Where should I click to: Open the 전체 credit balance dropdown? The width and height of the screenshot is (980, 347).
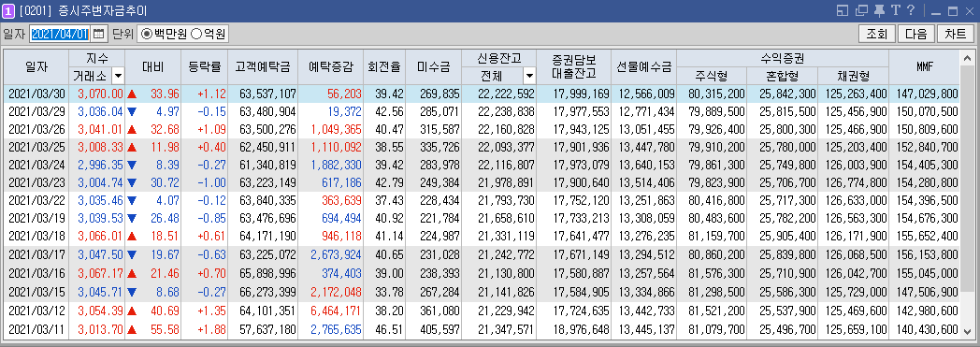tap(529, 76)
